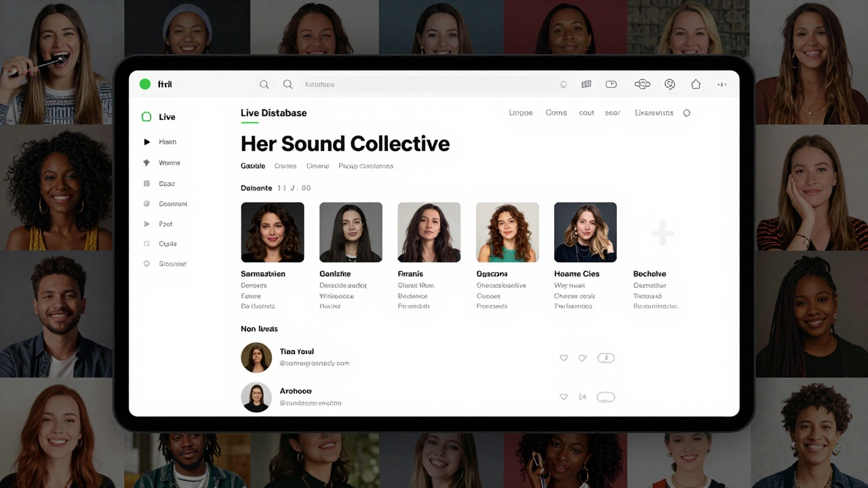Click the Her Sound Collective heading link
Viewport: 868px width, 488px height.
pyautogui.click(x=345, y=143)
